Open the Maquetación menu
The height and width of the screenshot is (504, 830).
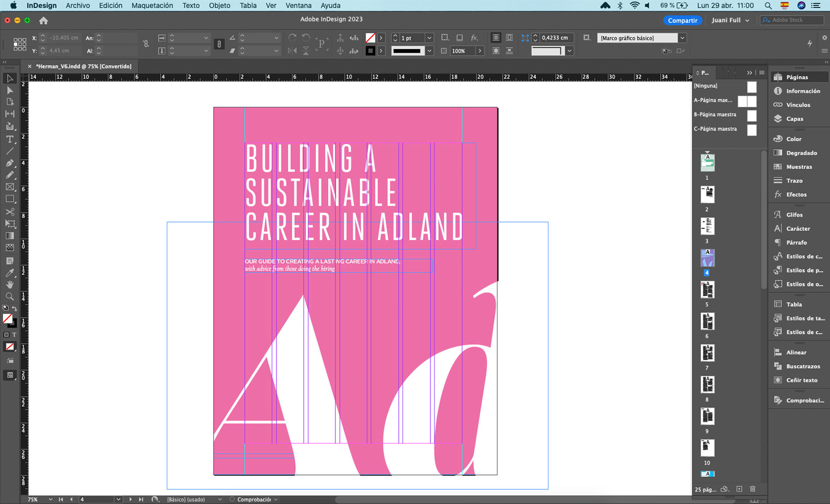pos(152,6)
